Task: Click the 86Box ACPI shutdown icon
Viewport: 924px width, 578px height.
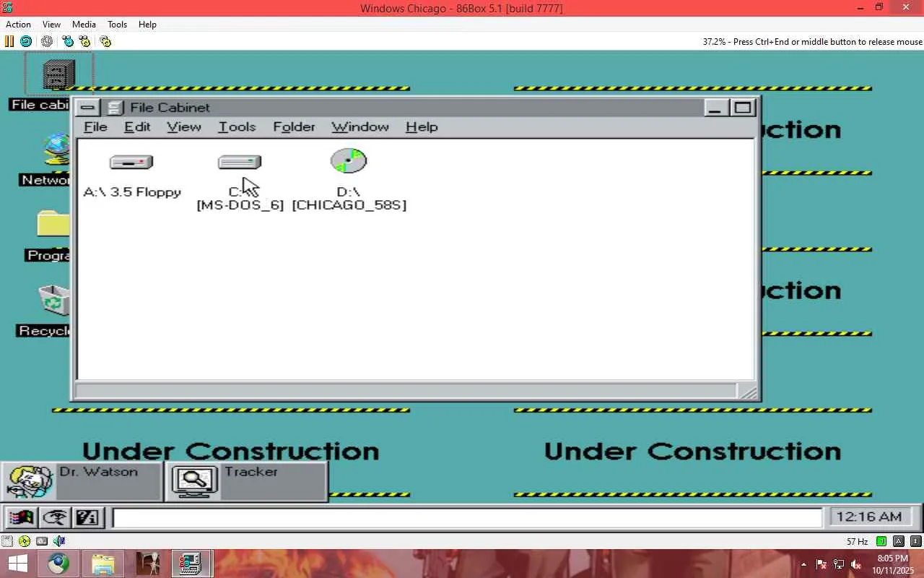Action: click(x=47, y=41)
